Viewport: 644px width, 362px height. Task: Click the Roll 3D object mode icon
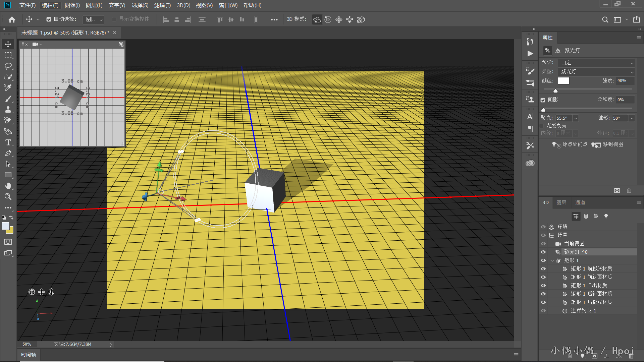click(328, 20)
